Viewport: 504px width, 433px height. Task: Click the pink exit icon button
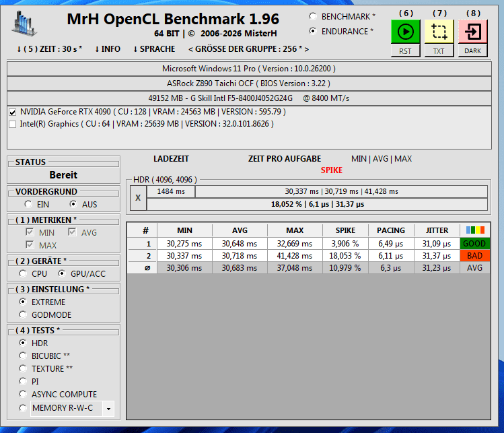[473, 32]
